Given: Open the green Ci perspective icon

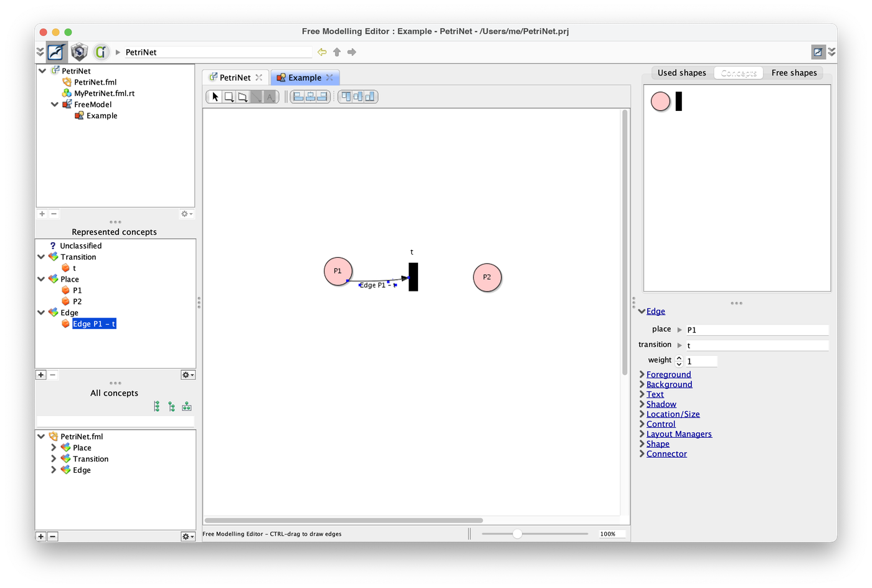Looking at the screenshot, I should (x=101, y=52).
